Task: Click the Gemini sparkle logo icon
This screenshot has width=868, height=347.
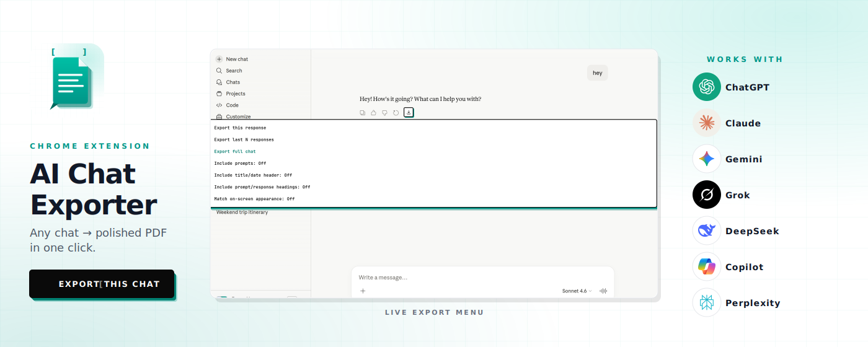Action: pos(707,159)
